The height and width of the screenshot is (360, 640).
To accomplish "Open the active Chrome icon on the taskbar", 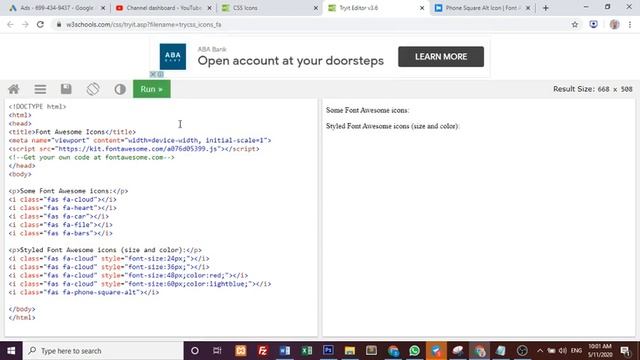I will pos(479,351).
